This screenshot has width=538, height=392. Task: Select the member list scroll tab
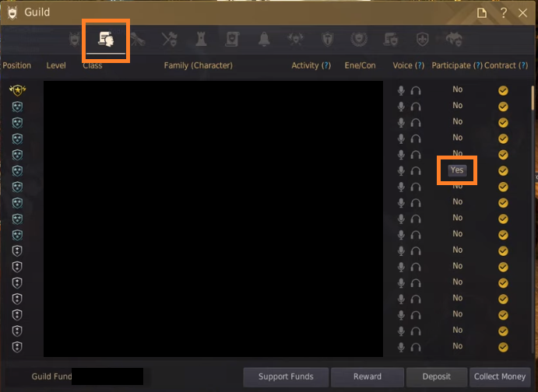(x=106, y=39)
